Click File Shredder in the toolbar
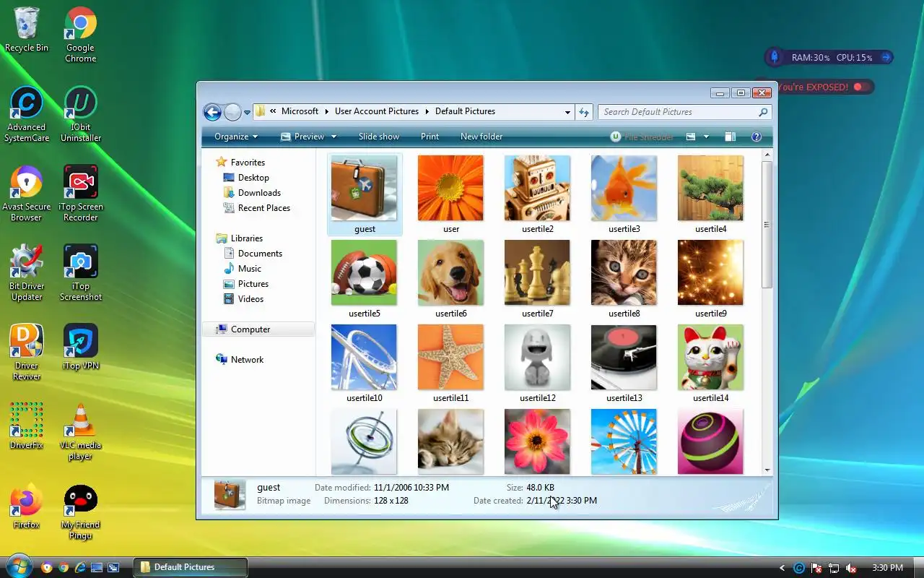 (x=642, y=137)
